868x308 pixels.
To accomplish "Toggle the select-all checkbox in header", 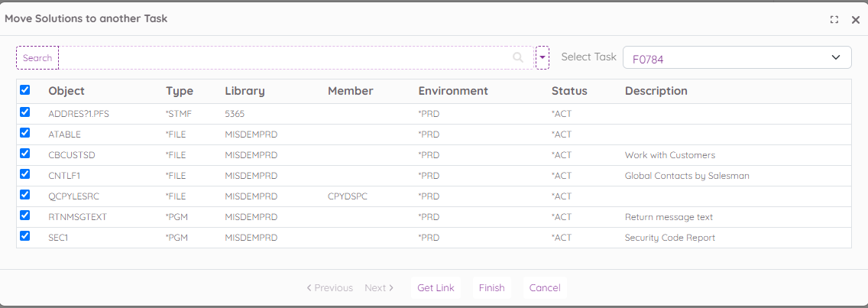I will click(x=25, y=90).
